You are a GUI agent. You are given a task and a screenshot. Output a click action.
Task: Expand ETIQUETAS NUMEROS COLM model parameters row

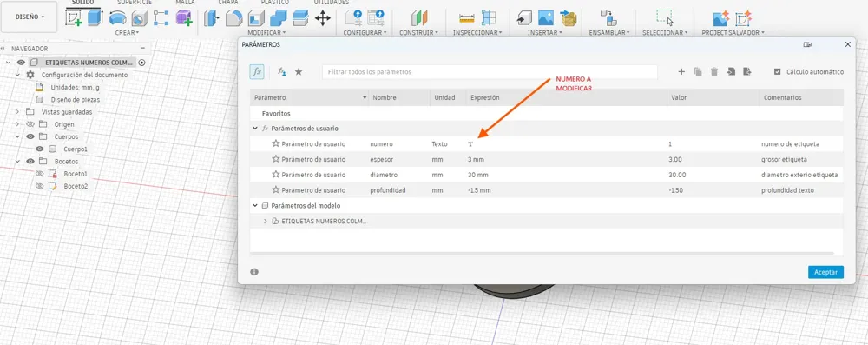point(265,221)
